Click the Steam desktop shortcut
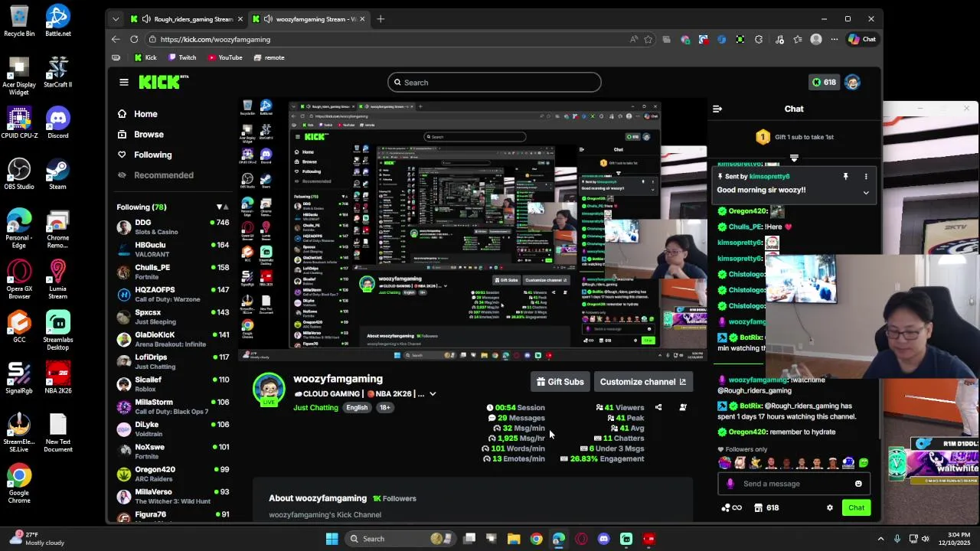980x551 pixels. click(x=57, y=174)
